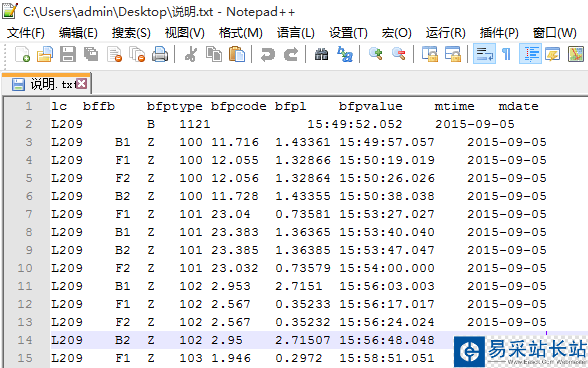
Task: Open a file using the folder icon
Action: (45, 54)
